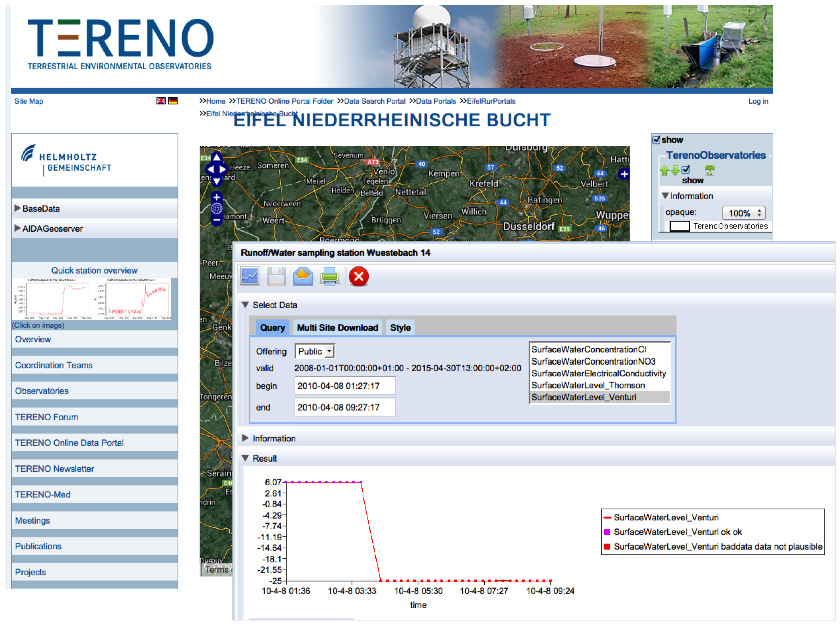The width and height of the screenshot is (840, 625).
Task: Open the TERENO Online Data Portal link
Action: (69, 443)
